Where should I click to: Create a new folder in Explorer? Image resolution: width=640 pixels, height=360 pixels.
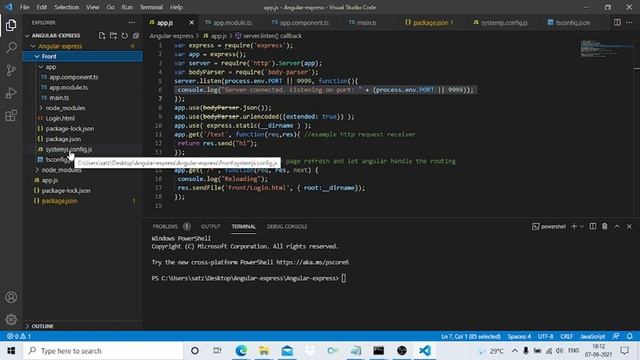click(113, 36)
